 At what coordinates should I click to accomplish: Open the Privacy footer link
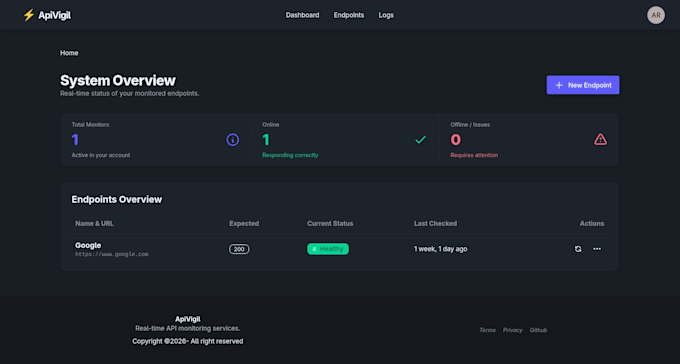click(513, 330)
